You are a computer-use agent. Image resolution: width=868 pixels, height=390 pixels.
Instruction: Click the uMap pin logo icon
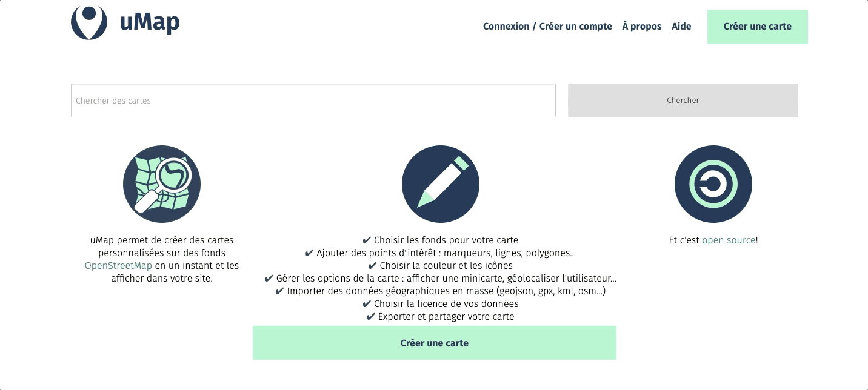(89, 22)
